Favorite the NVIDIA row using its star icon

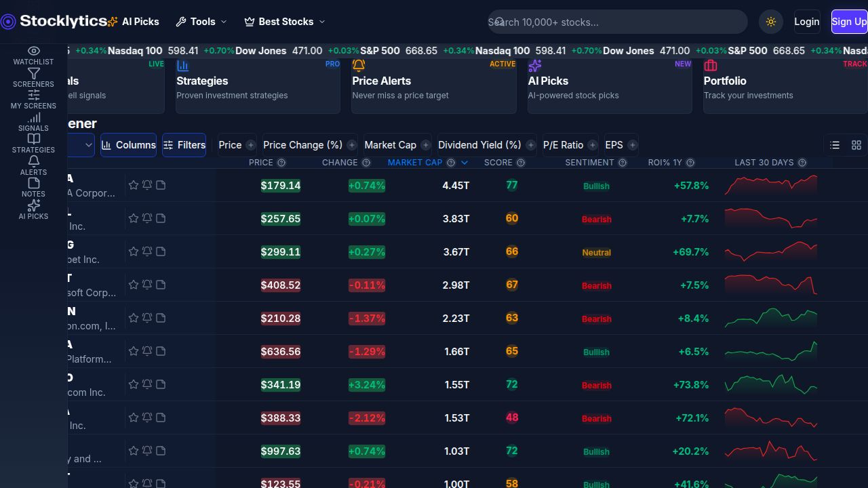click(134, 185)
